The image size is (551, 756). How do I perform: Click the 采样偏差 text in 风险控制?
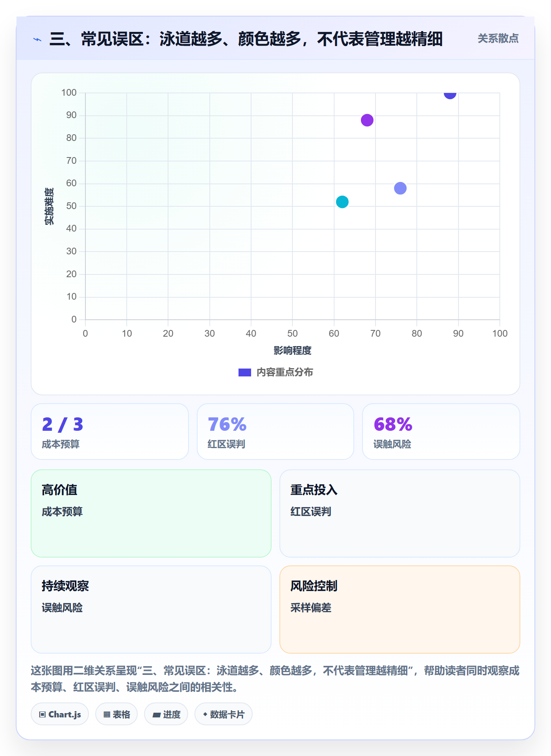(311, 608)
